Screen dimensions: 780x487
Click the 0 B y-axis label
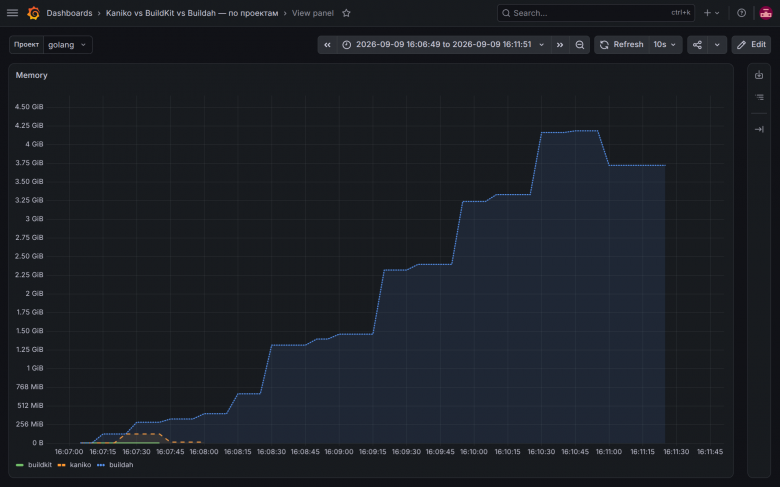tap(38, 443)
